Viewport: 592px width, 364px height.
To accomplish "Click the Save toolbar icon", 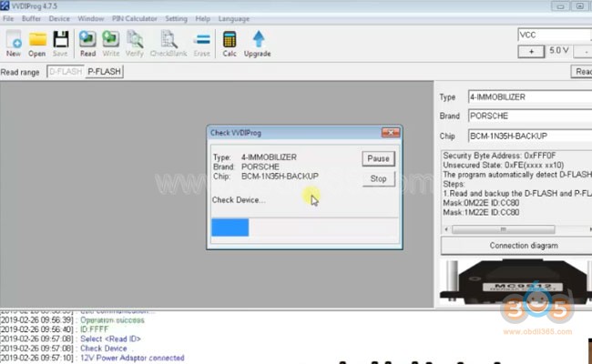I will pos(60,44).
